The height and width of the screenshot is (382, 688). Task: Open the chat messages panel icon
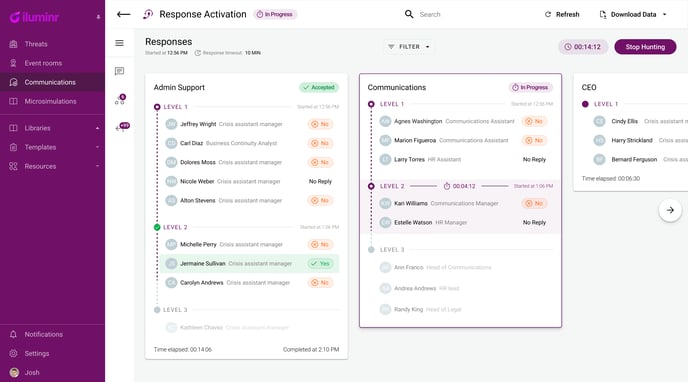[119, 71]
